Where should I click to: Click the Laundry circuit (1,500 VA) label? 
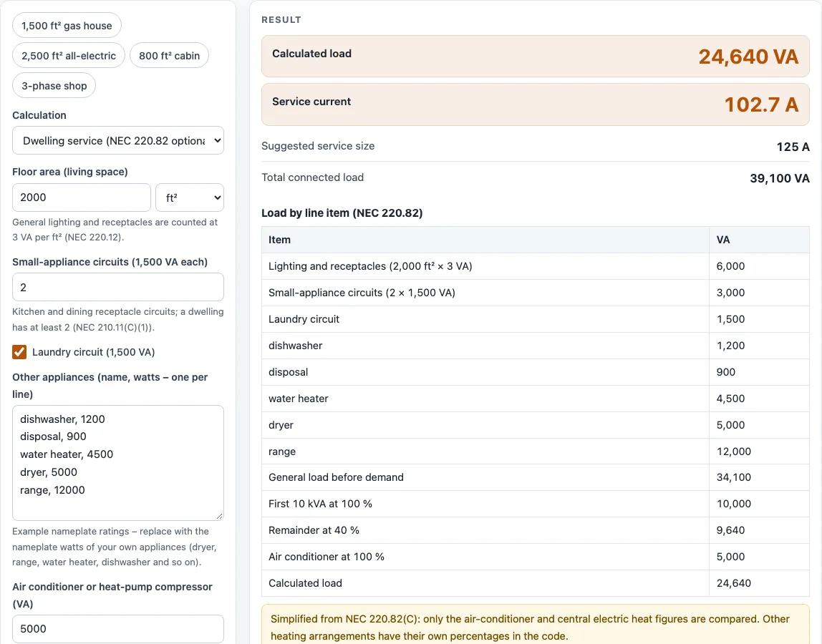pos(93,352)
